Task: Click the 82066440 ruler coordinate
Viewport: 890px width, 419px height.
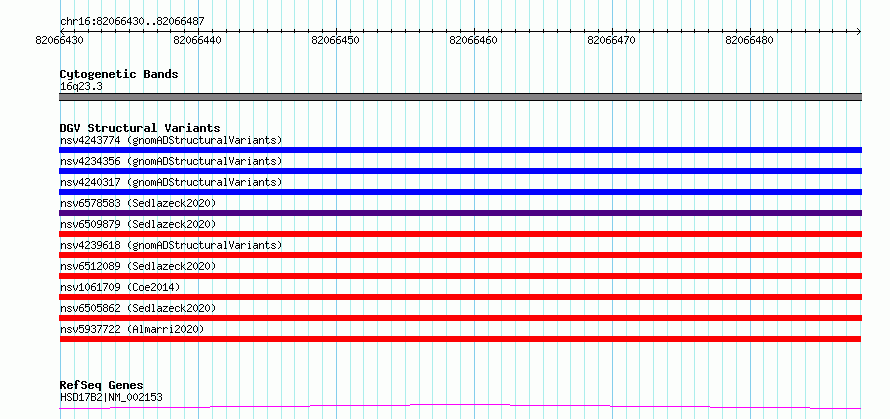Action: tap(198, 40)
